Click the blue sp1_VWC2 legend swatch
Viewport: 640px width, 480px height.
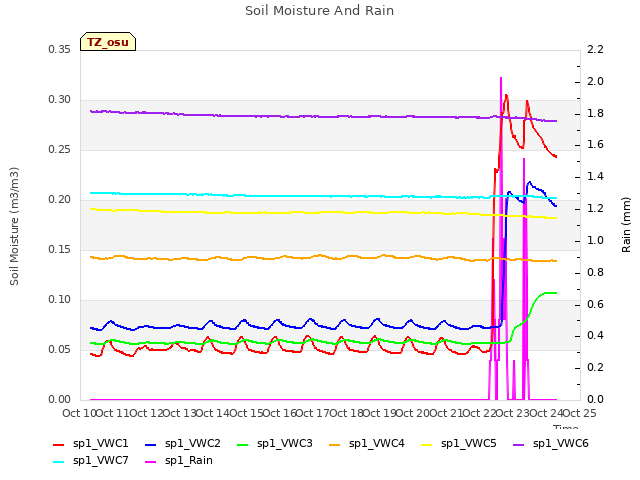[151, 445]
